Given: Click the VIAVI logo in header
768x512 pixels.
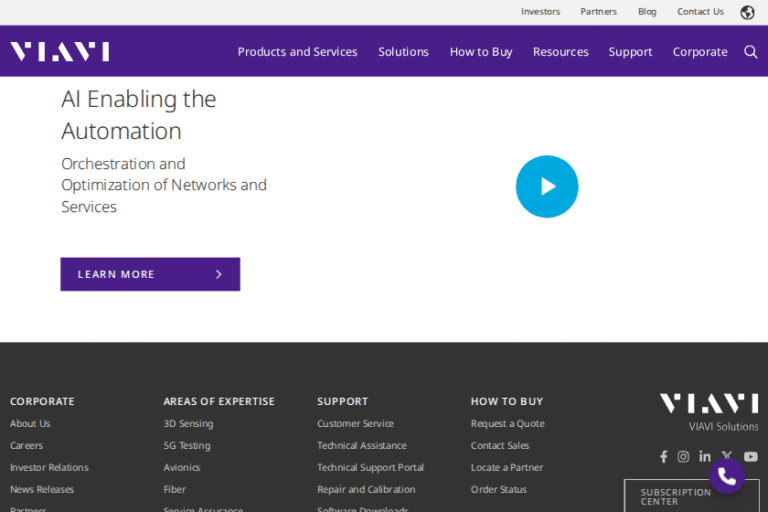Looking at the screenshot, I should pyautogui.click(x=60, y=52).
